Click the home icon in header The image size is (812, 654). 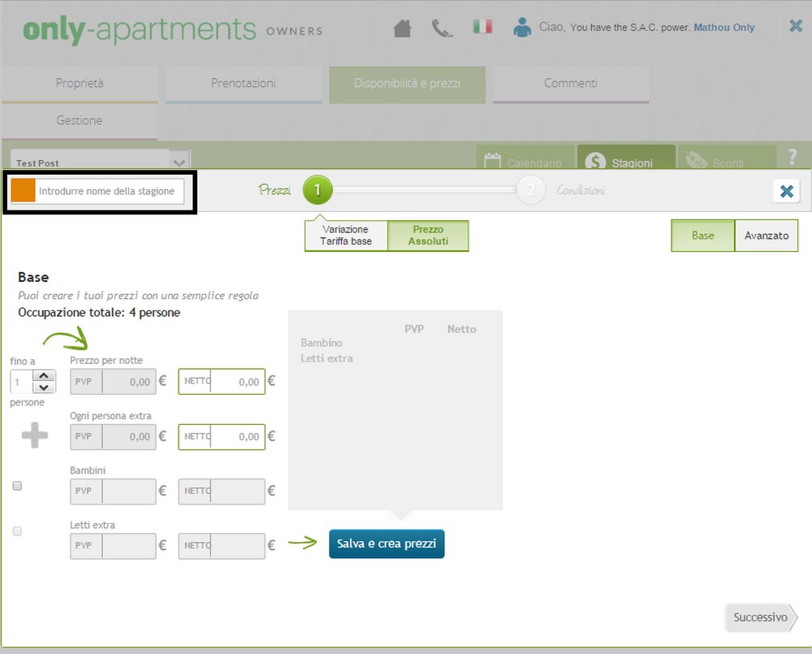[402, 28]
